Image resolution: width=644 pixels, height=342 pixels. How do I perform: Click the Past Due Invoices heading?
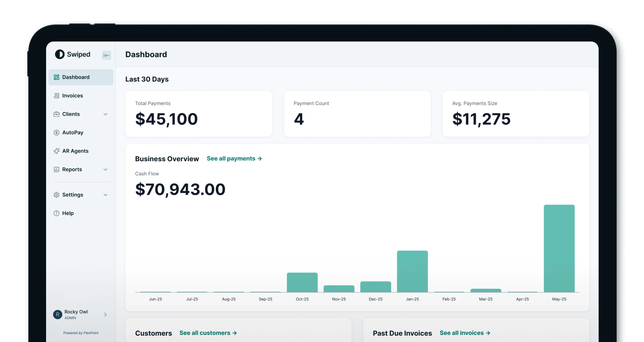click(402, 333)
